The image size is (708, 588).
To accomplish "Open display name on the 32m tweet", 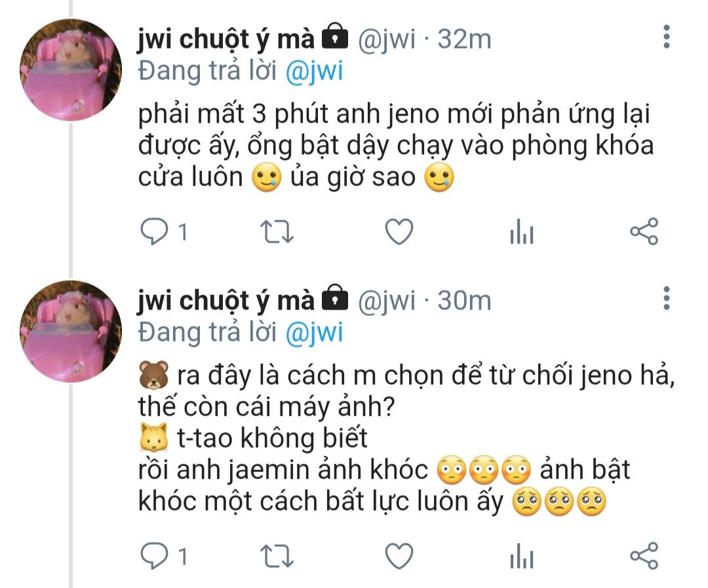I will point(226,40).
